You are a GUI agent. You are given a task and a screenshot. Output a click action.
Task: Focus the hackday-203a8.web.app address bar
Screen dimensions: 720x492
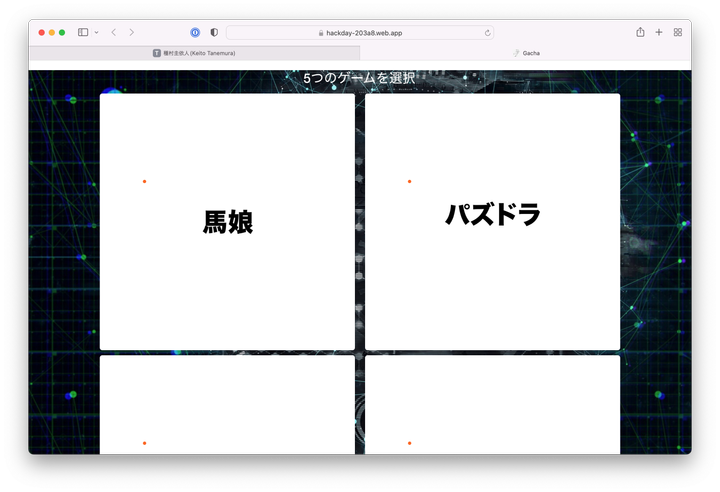point(360,33)
